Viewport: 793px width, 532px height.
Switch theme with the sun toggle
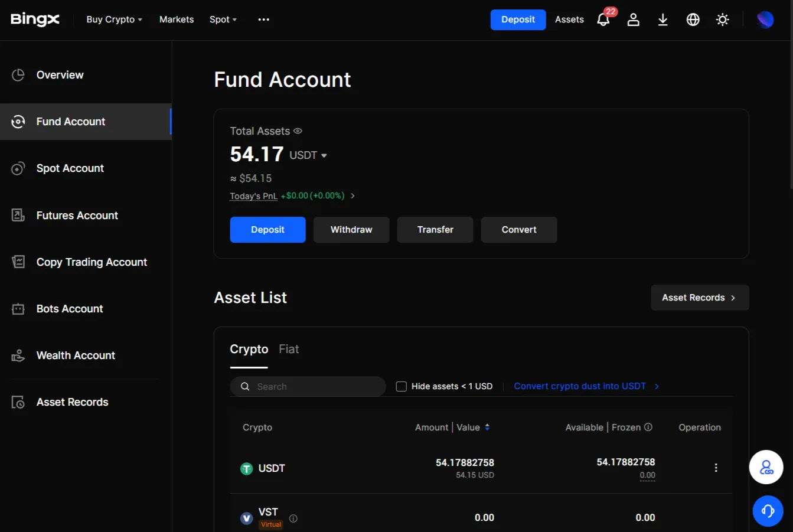722,19
